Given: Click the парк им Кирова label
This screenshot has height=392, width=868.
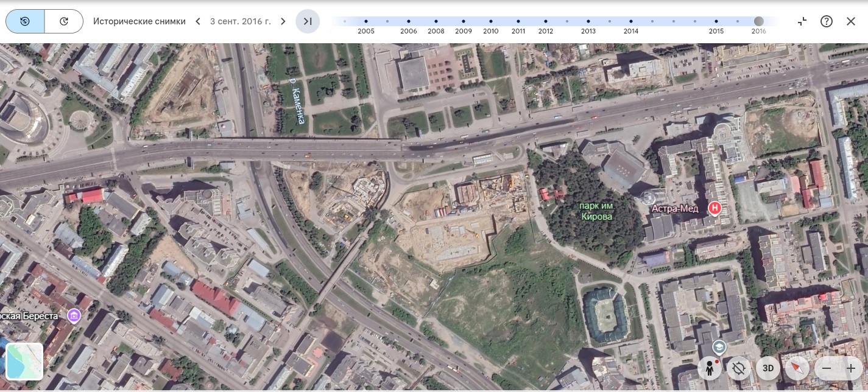Looking at the screenshot, I should pos(596,211).
